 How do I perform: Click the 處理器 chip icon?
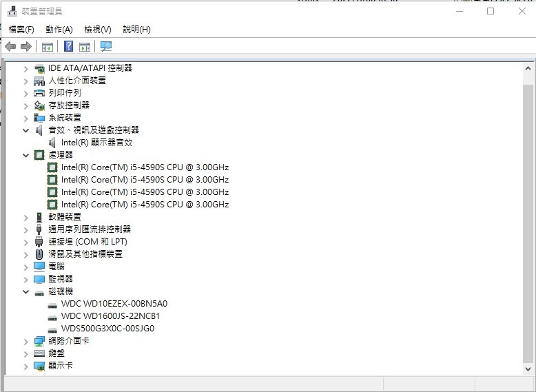click(39, 155)
